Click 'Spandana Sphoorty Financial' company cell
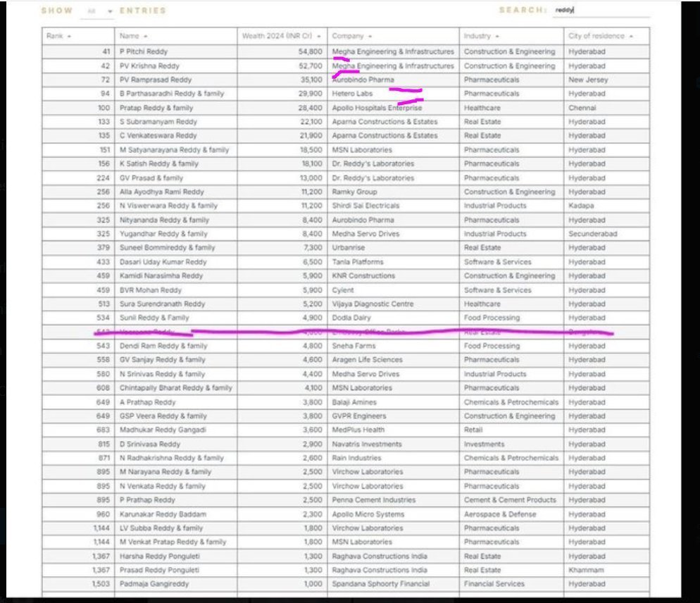Image resolution: width=700 pixels, height=603 pixels. pyautogui.click(x=393, y=584)
